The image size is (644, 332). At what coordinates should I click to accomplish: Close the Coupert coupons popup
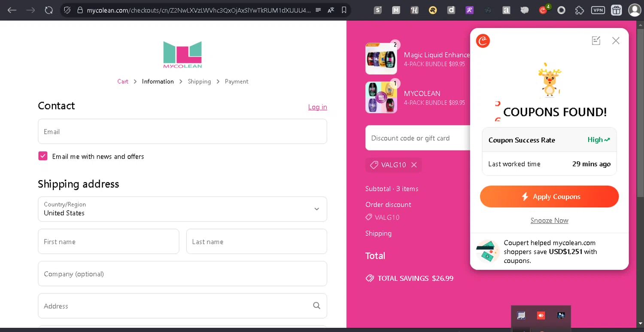[616, 41]
